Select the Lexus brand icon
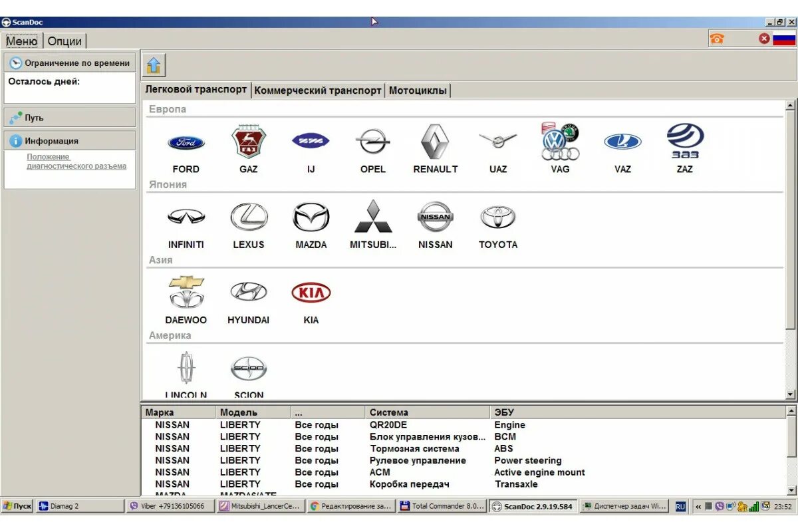This screenshot has height=532, width=798. tap(249, 217)
